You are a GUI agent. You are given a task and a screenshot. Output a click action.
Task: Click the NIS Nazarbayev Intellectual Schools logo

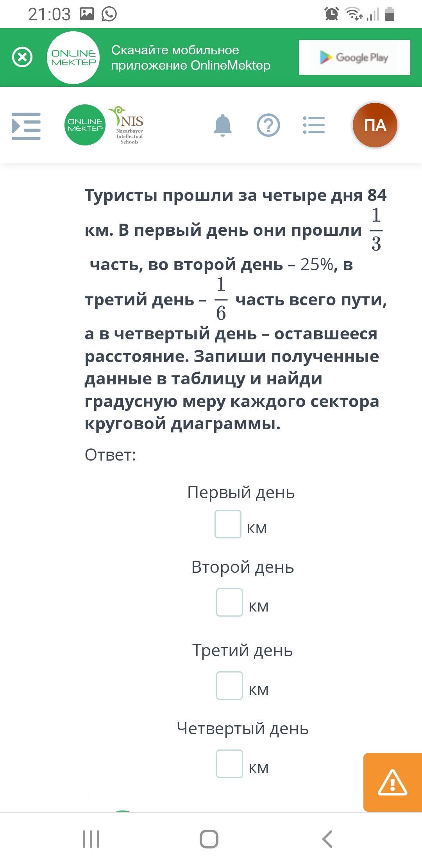[x=128, y=125]
